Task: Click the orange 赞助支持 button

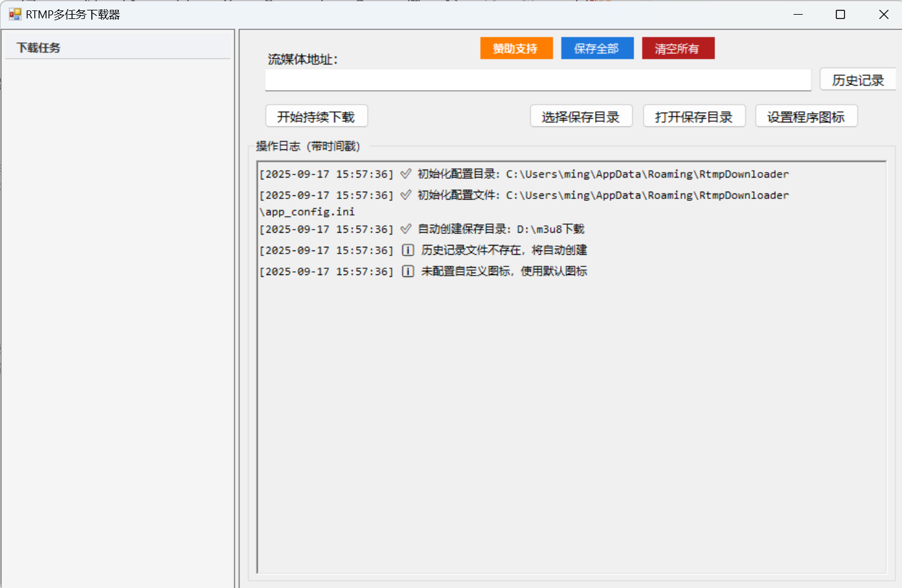Action: click(516, 48)
